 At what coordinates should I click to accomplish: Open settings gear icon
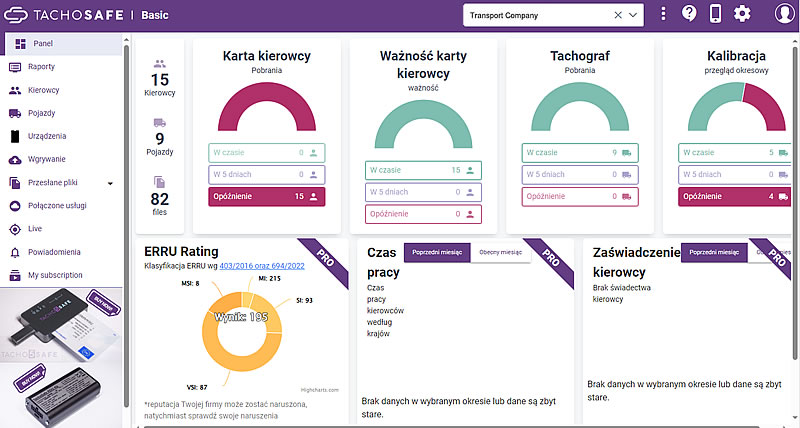tap(742, 14)
